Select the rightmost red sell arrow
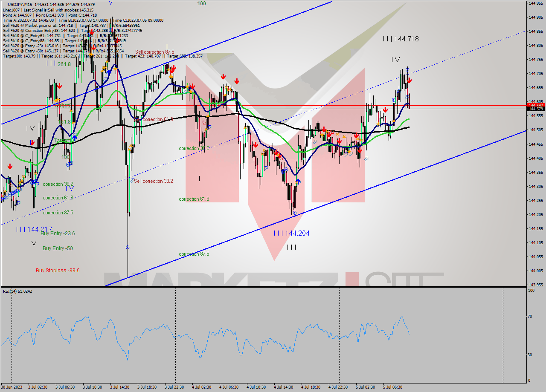This screenshot has height=392, width=546. point(409,80)
